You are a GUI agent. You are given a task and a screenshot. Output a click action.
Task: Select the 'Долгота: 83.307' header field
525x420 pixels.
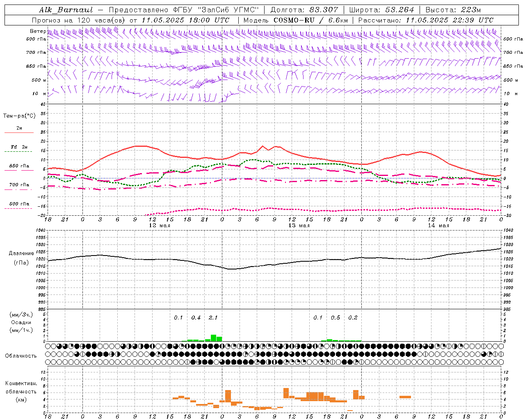click(x=304, y=10)
